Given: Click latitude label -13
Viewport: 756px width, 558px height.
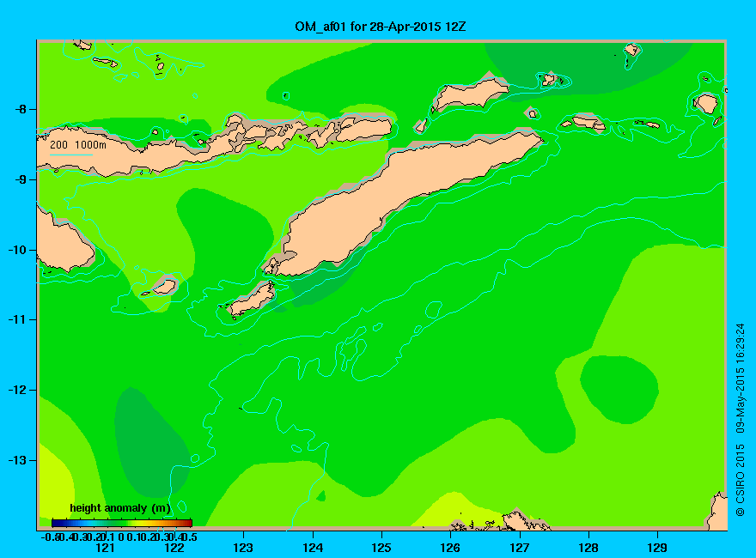Looking at the screenshot, I should 16,460.
